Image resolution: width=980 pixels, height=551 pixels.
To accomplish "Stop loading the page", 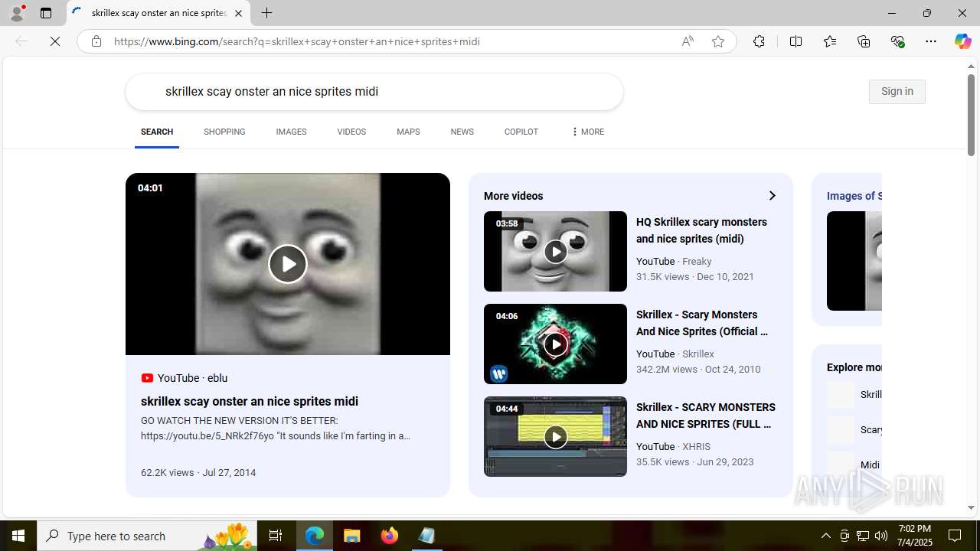I will click(55, 41).
